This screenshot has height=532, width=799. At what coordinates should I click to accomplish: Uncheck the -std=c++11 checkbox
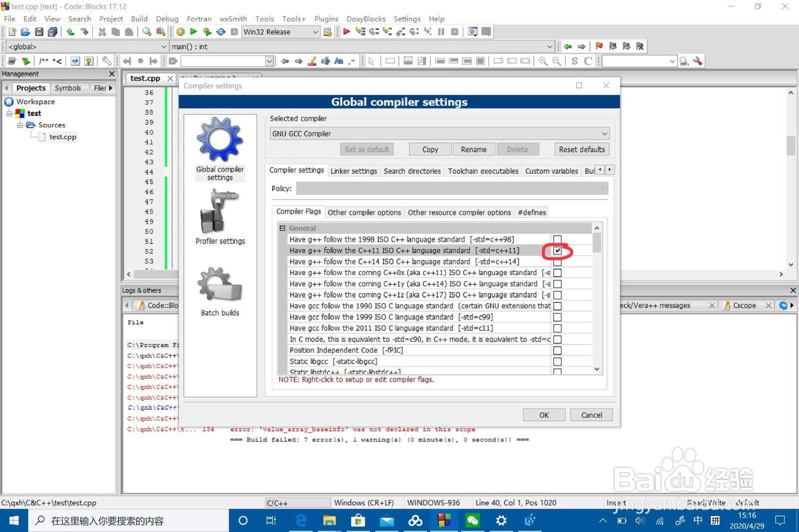coord(557,251)
